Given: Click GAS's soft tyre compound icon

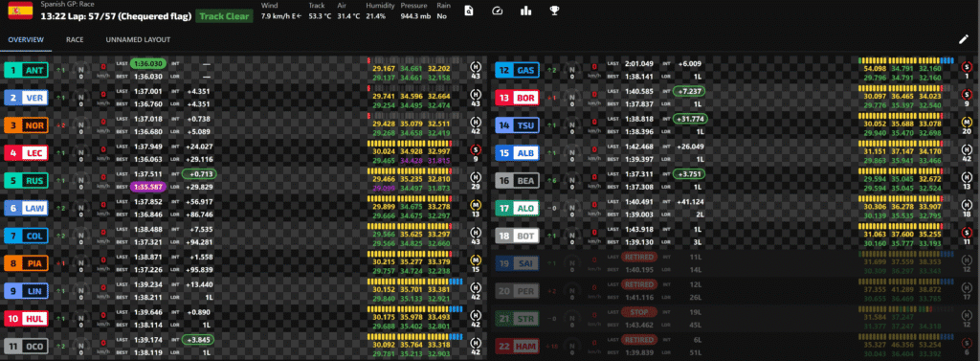Looking at the screenshot, I should tap(967, 66).
